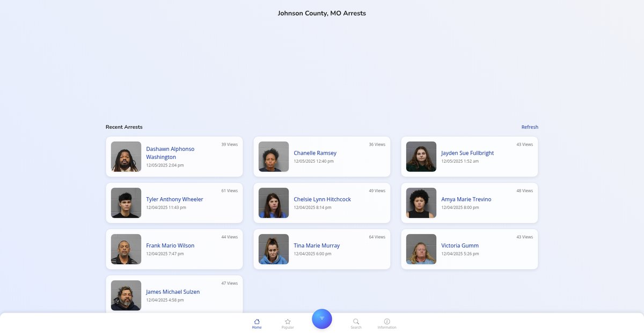Viewport: 644px width, 333px height.
Task: Click Frank Mario Wilson's mugshot thumbnail
Action: click(x=126, y=249)
